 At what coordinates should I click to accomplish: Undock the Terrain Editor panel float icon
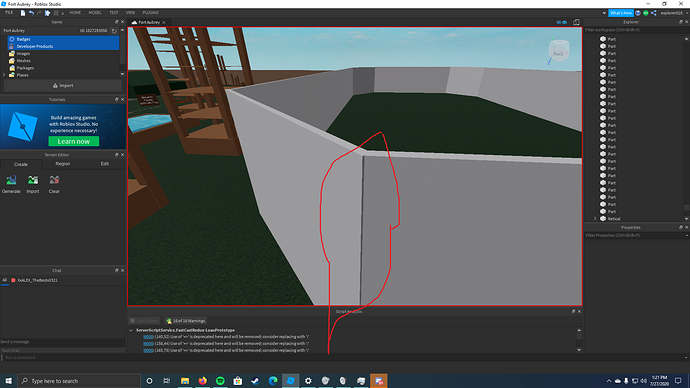pyautogui.click(x=117, y=155)
